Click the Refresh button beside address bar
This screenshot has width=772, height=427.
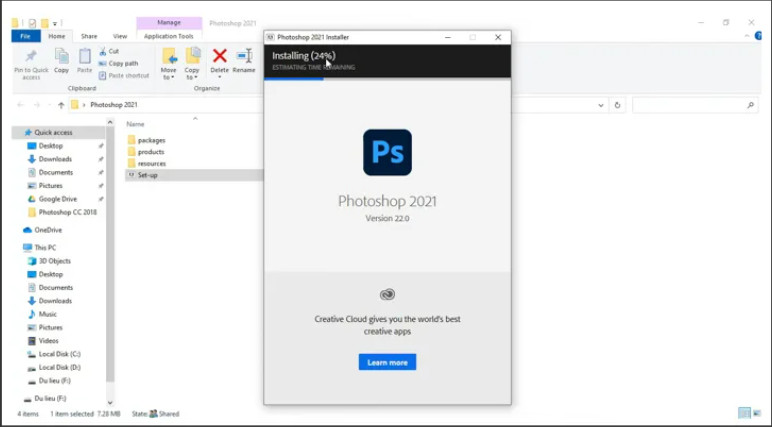[618, 105]
